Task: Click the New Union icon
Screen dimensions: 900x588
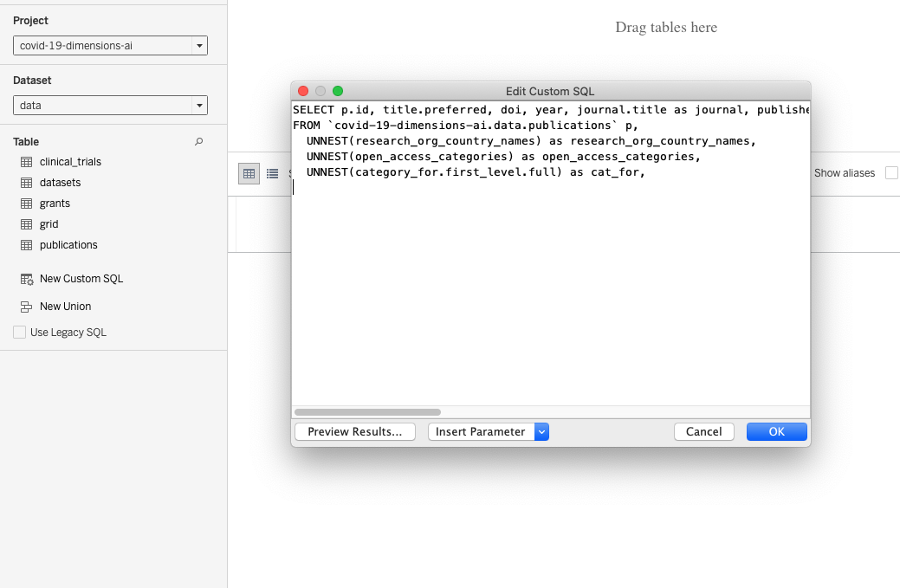Action: coord(26,307)
